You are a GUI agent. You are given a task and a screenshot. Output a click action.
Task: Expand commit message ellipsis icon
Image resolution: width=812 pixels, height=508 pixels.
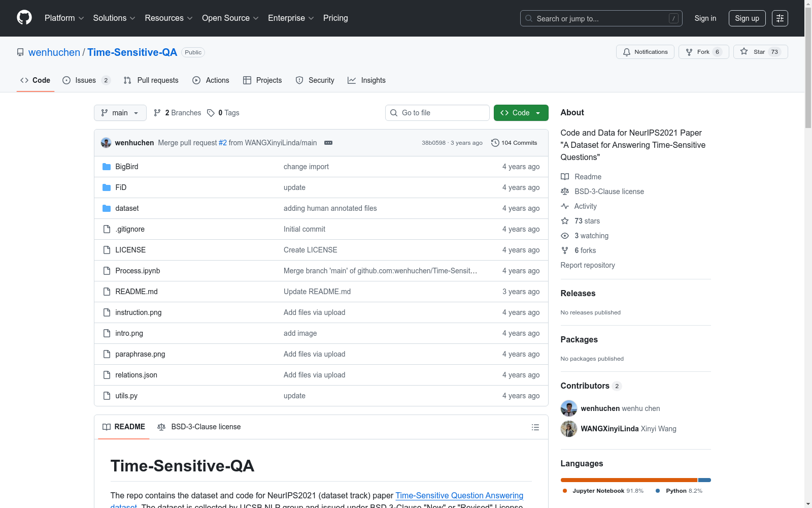click(328, 143)
